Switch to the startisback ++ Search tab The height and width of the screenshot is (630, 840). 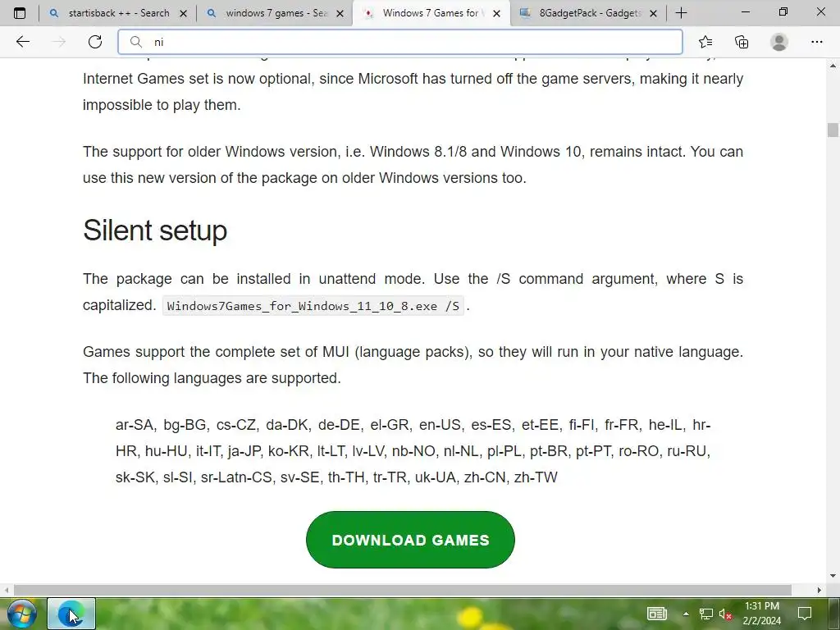(117, 13)
